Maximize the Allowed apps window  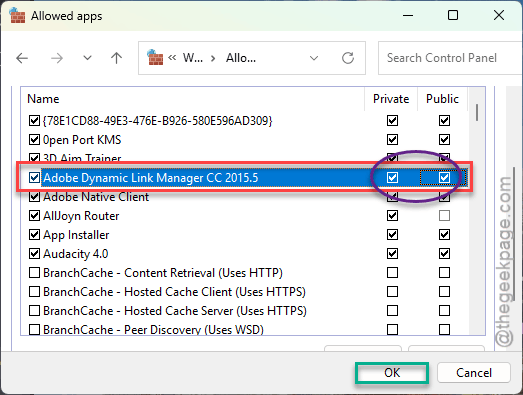(x=453, y=15)
